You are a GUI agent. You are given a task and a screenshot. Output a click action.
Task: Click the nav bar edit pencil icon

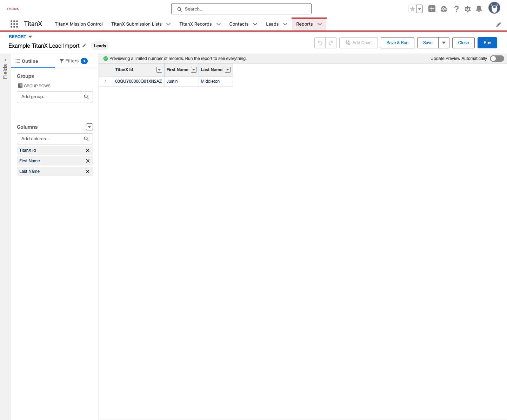[499, 24]
